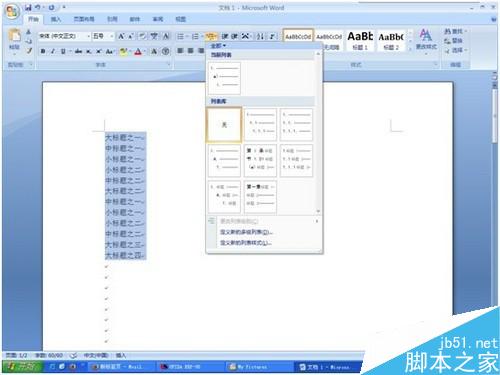Open the 视图 (View) ribbon tab

180,19
